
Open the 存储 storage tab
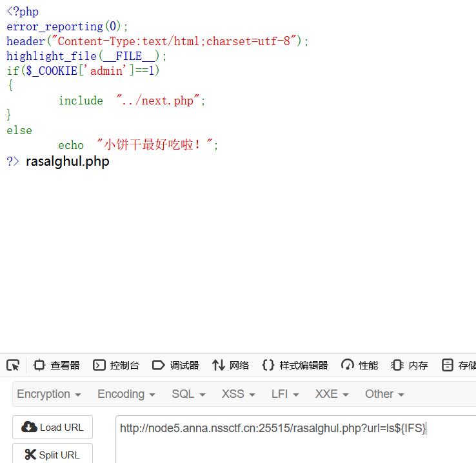pos(459,365)
